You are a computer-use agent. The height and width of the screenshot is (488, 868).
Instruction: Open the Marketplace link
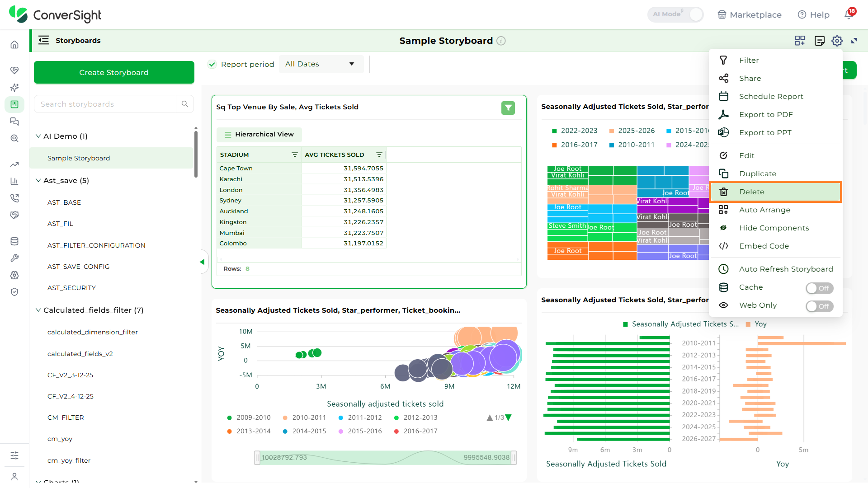(x=750, y=14)
